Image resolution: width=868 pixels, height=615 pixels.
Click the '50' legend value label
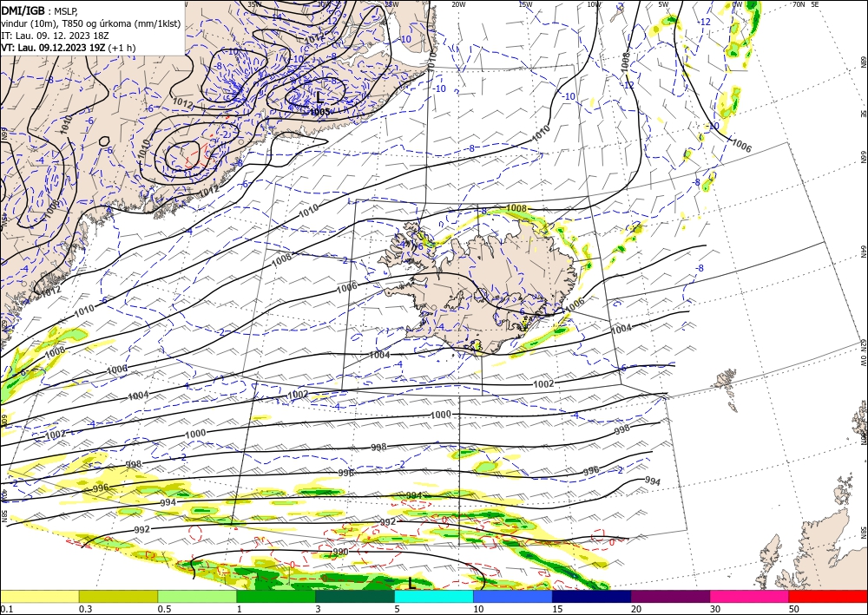(794, 608)
